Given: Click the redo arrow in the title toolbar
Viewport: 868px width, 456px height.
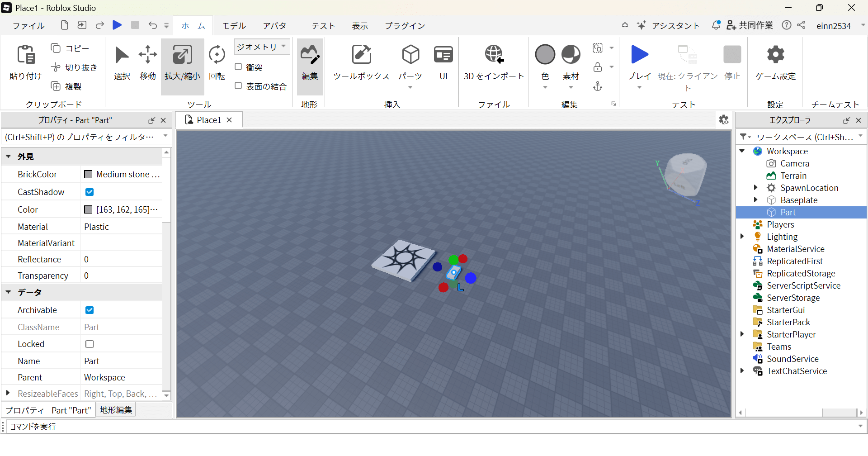Looking at the screenshot, I should point(100,25).
